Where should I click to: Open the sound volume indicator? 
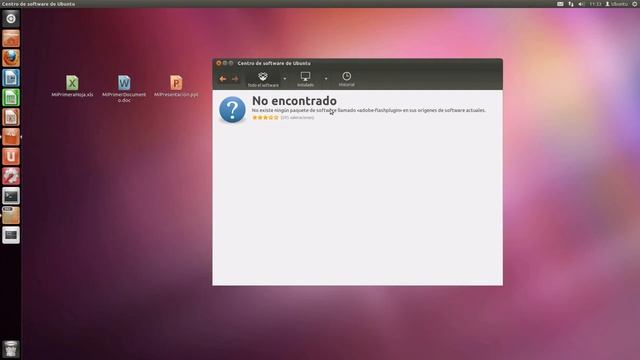[581, 4]
